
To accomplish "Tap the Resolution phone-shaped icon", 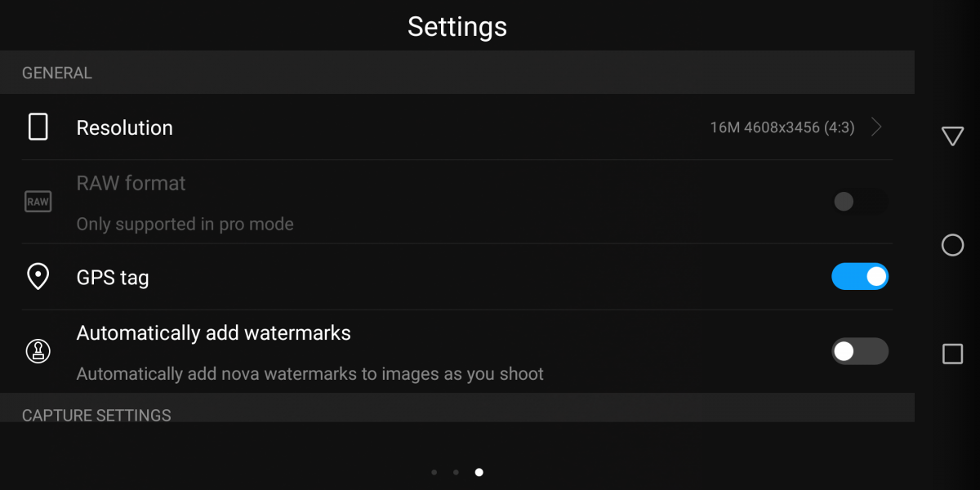I will pyautogui.click(x=38, y=127).
